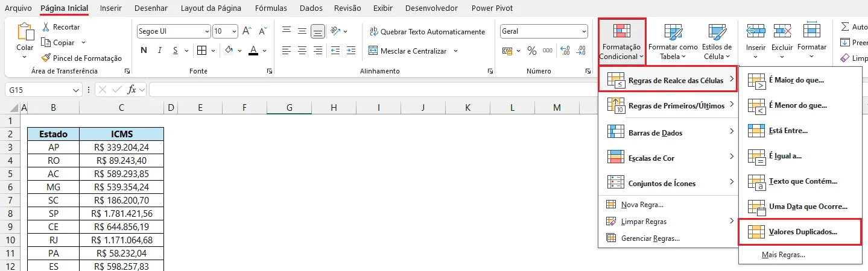
Task: Open the Inserir ribbon tab
Action: tap(110, 8)
